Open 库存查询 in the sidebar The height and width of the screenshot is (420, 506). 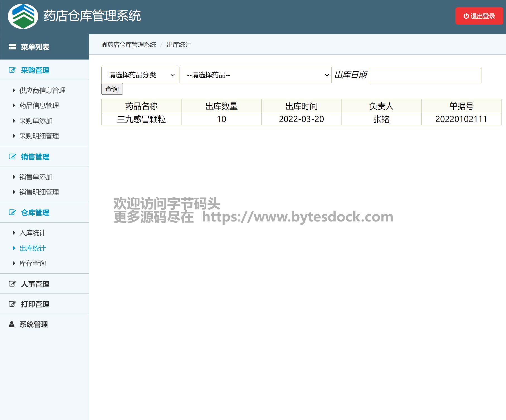[32, 263]
